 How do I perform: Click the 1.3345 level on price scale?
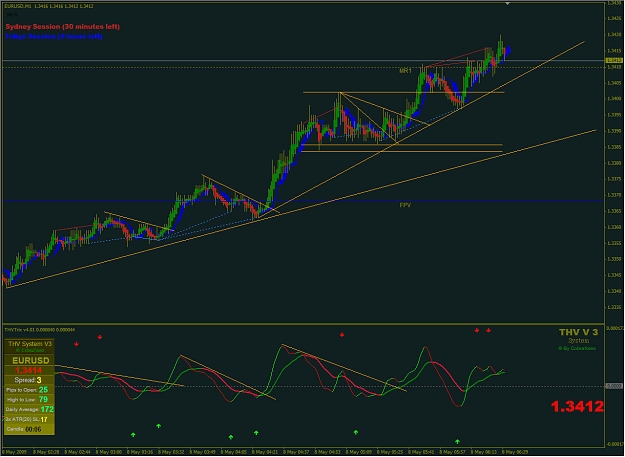tap(614, 275)
